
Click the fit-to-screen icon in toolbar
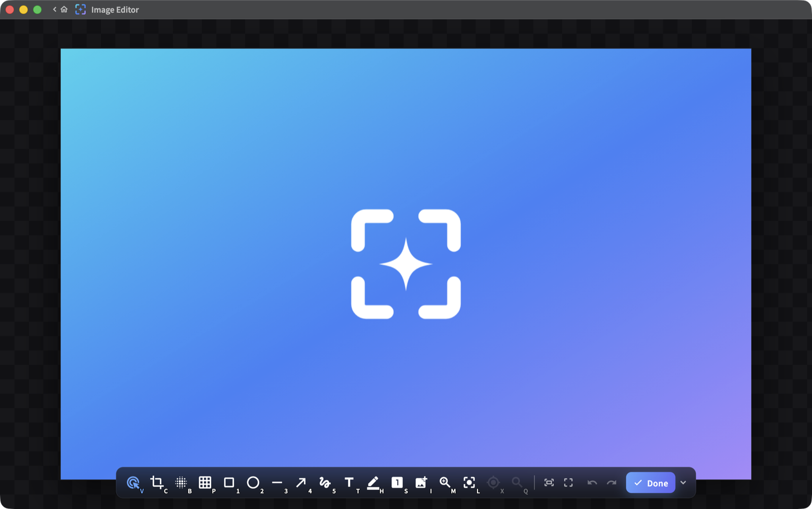point(549,483)
